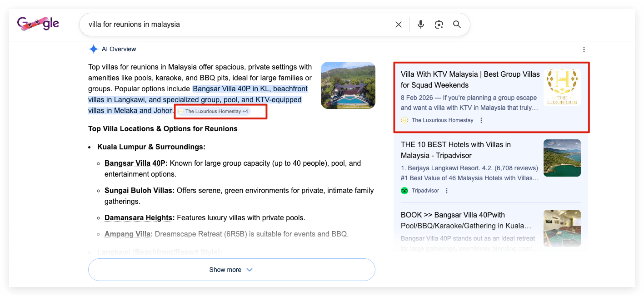644x296 pixels.
Task: Open search by image camera icon
Action: coord(439,25)
